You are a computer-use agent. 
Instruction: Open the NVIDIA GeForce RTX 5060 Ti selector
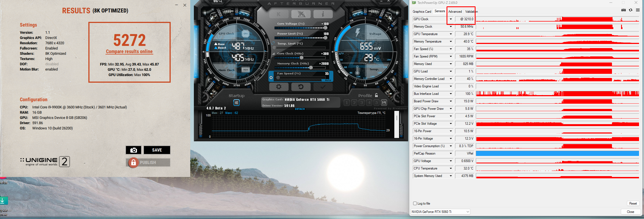[440, 212]
